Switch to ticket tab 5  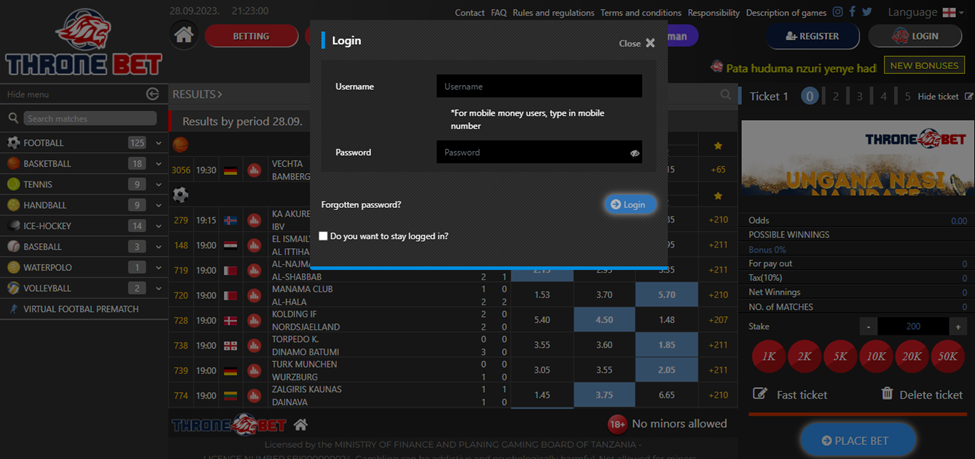907,96
